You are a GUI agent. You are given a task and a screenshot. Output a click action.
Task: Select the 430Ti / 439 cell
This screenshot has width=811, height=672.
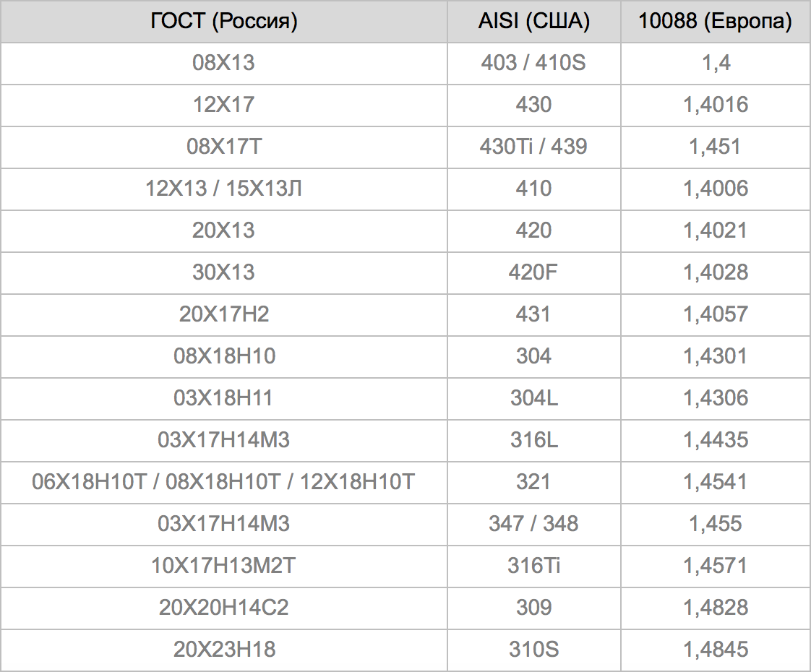534,147
